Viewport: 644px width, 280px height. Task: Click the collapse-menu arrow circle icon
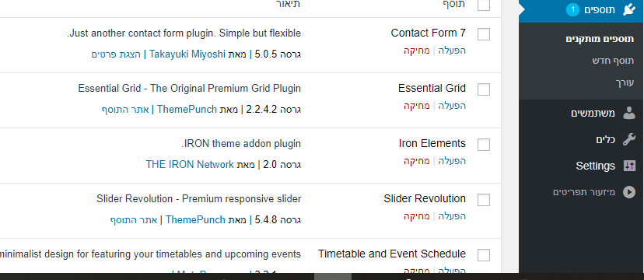point(628,192)
